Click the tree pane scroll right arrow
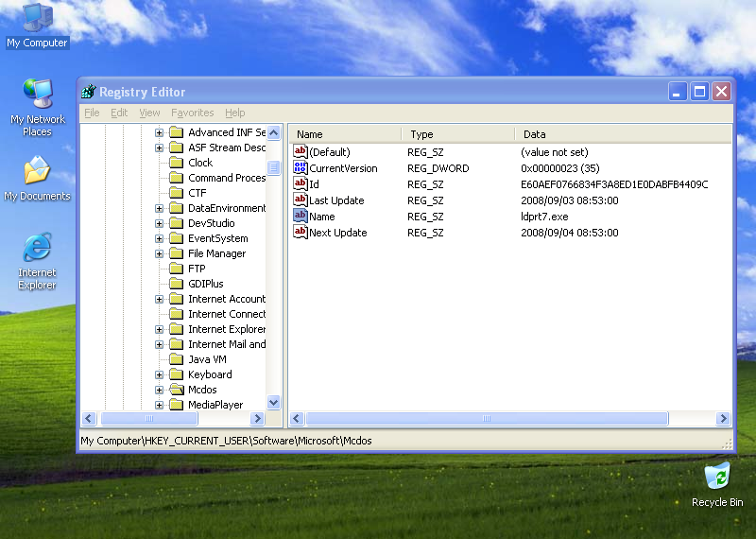Screen dimensions: 756x539 click(x=257, y=418)
